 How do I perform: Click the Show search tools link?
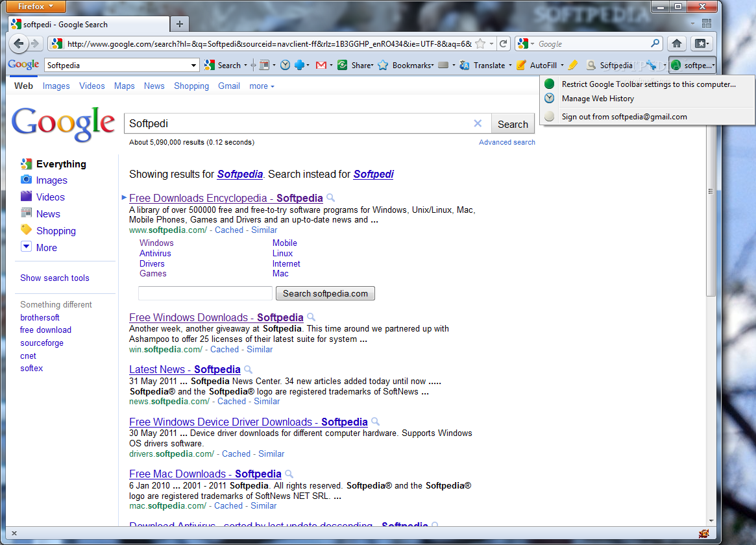click(55, 278)
